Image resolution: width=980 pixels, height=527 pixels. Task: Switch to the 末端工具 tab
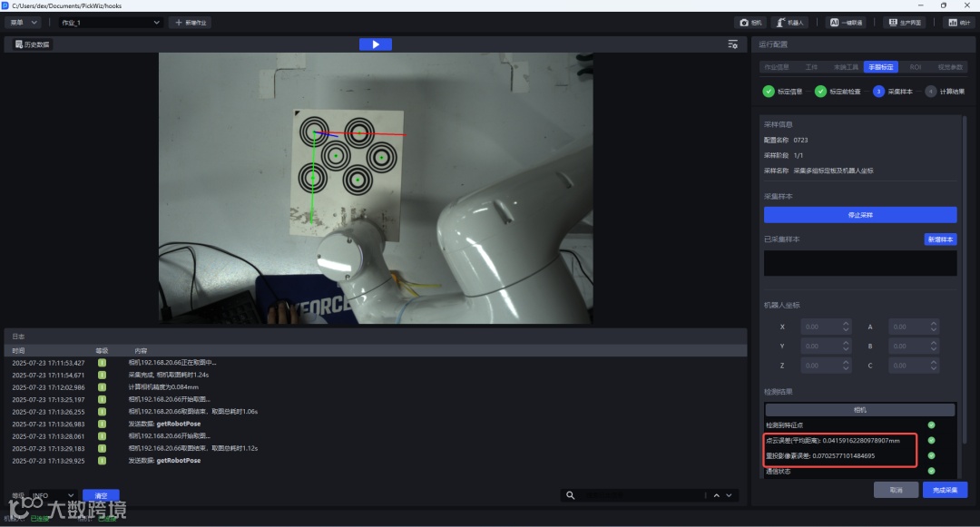(846, 67)
